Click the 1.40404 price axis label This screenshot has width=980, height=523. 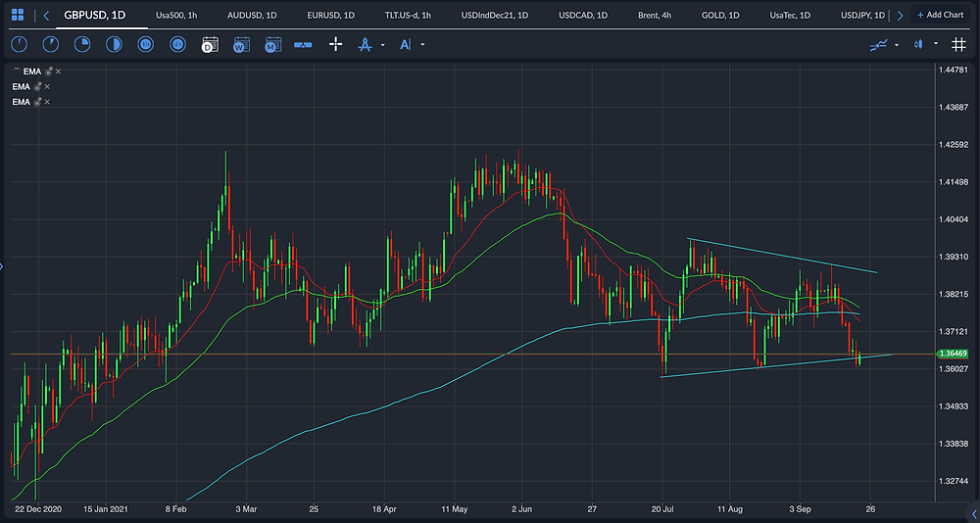[x=954, y=219]
